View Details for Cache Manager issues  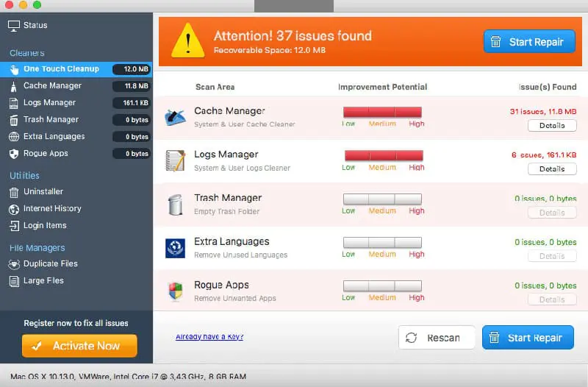pos(552,126)
